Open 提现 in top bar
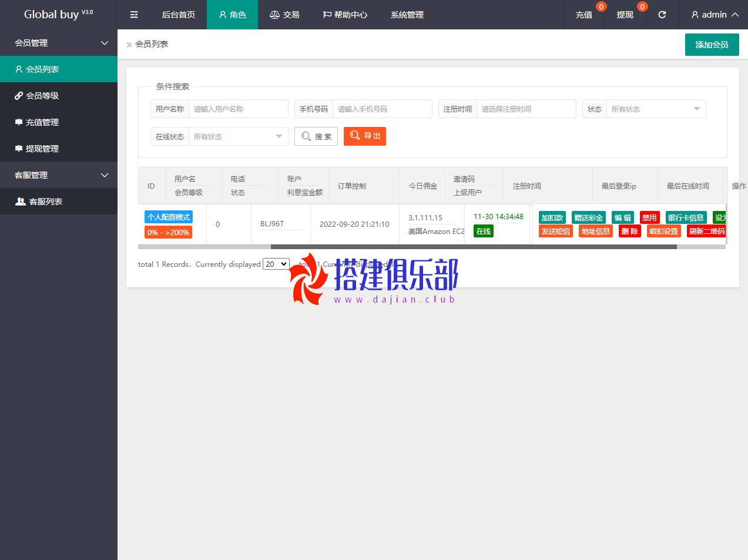Viewport: 748px width, 560px height. coord(625,15)
